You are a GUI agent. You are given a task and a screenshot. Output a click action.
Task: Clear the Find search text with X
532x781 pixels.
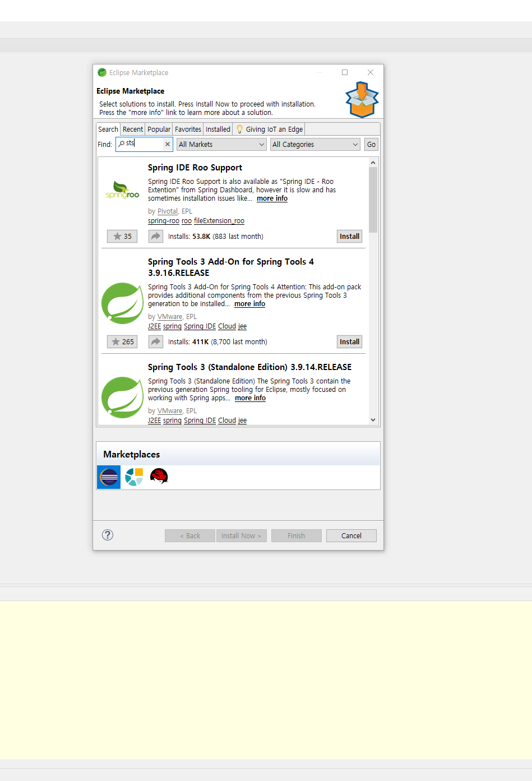(167, 145)
